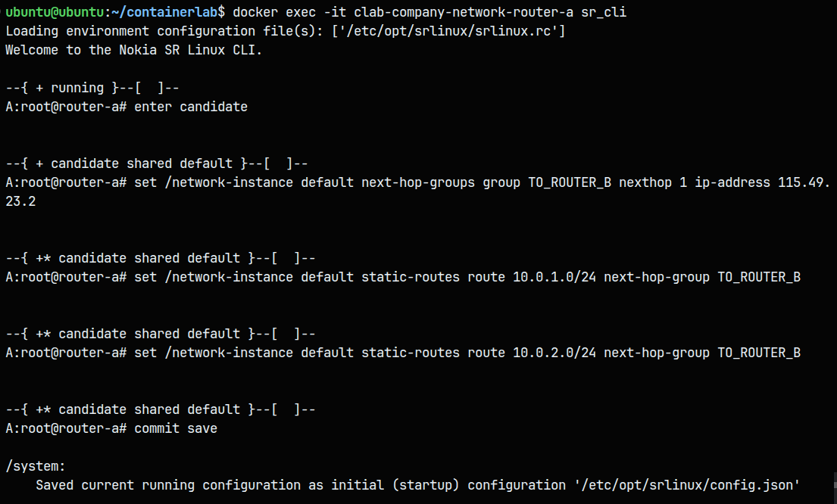Image resolution: width=837 pixels, height=504 pixels.
Task: Click the 'commit save' command
Action: tap(176, 428)
